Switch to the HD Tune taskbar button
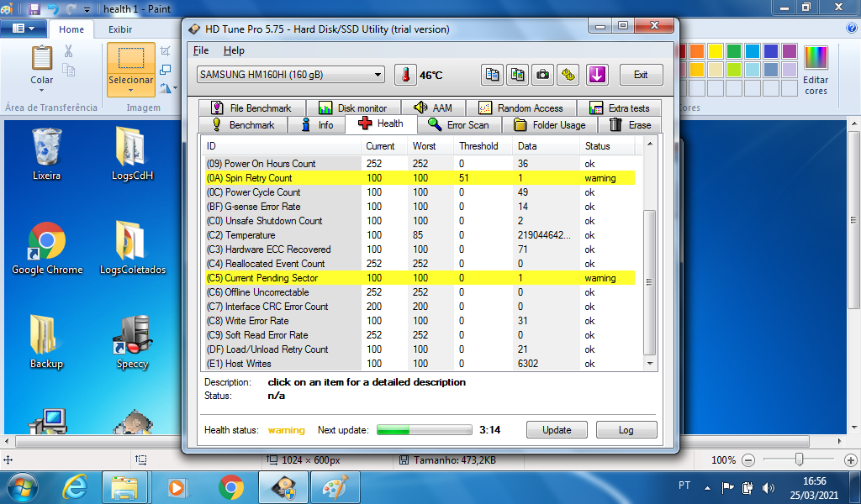 [283, 487]
